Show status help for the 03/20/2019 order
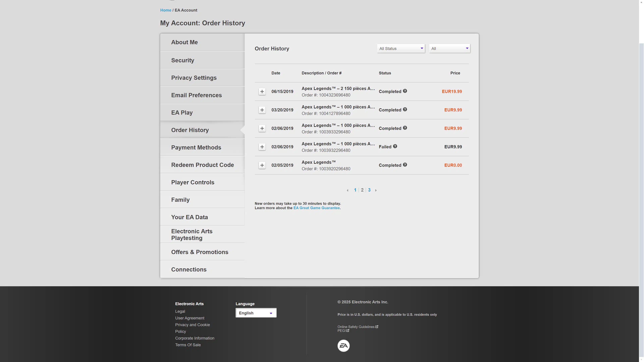The image size is (644, 362). coord(405,109)
